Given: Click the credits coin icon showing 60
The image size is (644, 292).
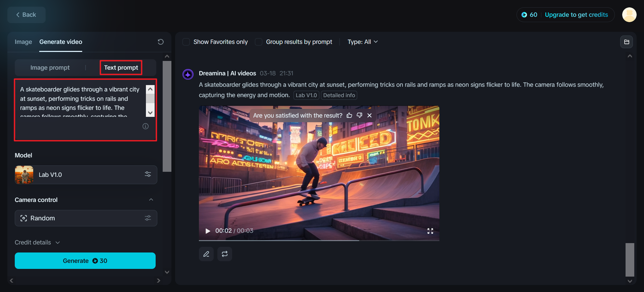Looking at the screenshot, I should pos(524,15).
